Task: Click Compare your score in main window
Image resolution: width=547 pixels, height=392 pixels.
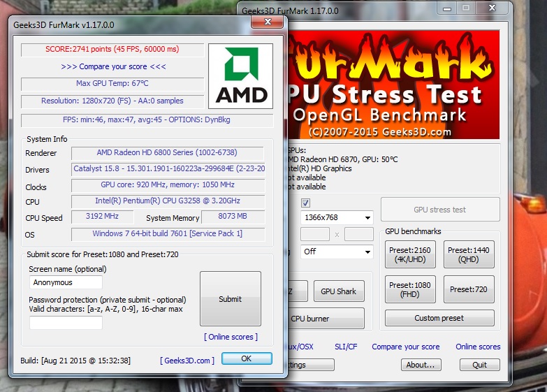Action: pyautogui.click(x=405, y=347)
